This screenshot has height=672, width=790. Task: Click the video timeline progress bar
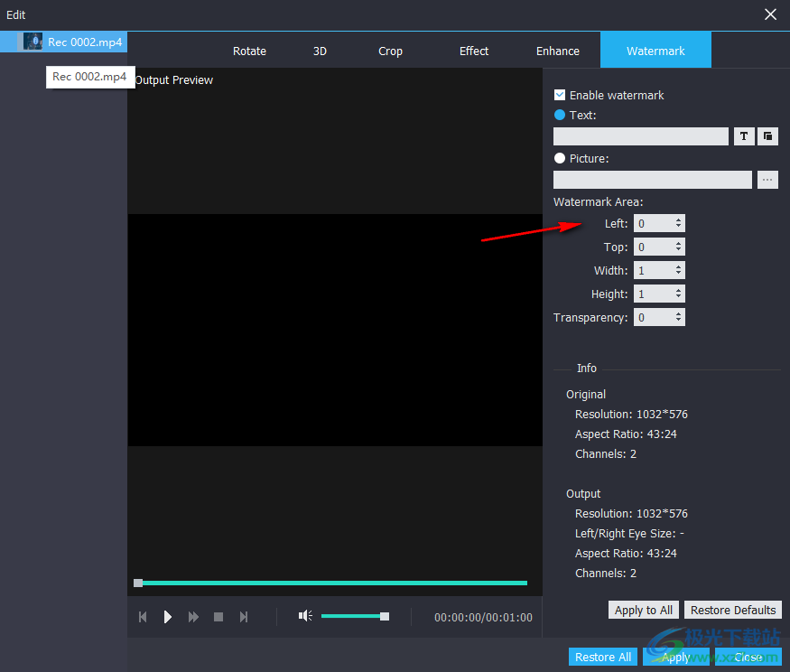point(332,583)
